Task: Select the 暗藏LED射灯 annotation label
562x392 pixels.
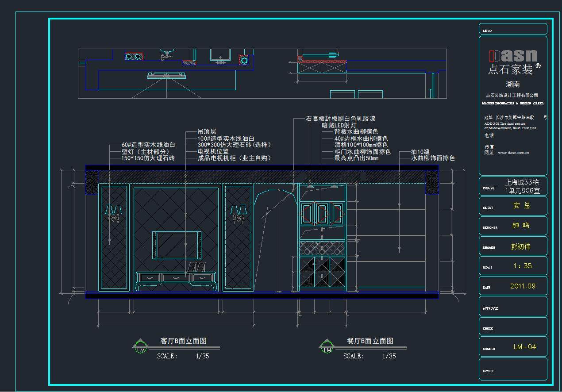Action: [x=339, y=126]
